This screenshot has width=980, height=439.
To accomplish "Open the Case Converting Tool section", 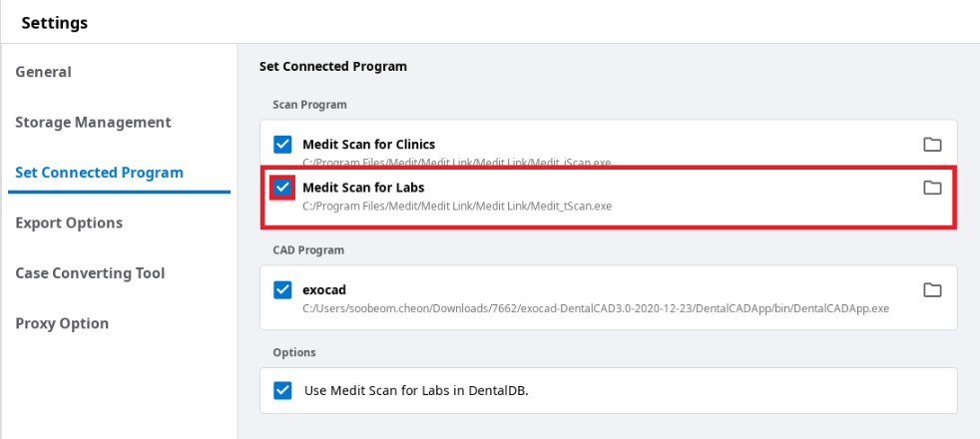I will coord(90,273).
